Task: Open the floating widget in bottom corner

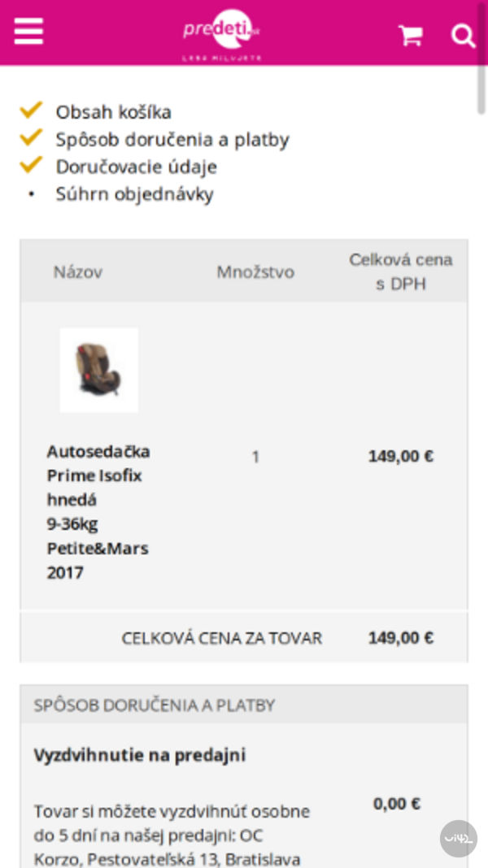Action: tap(458, 838)
